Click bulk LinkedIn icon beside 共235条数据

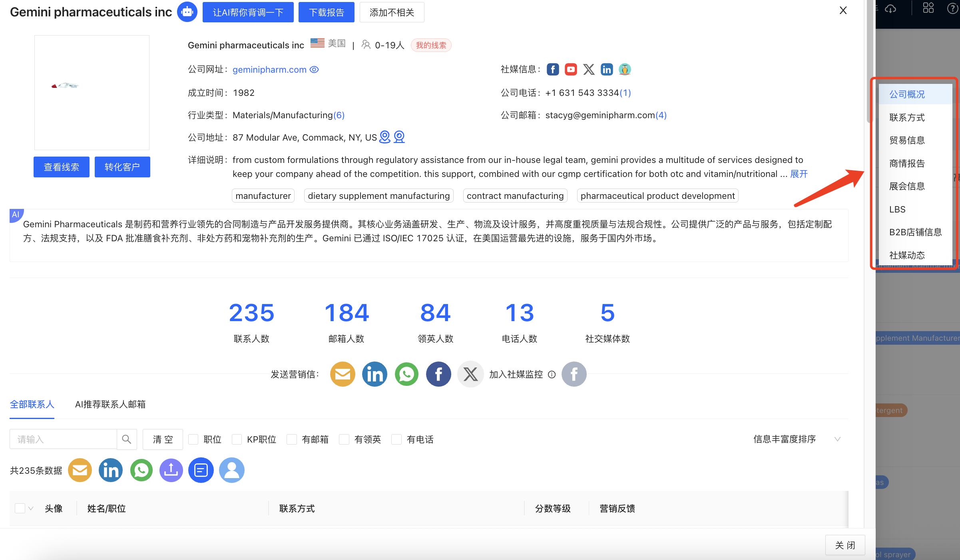111,470
